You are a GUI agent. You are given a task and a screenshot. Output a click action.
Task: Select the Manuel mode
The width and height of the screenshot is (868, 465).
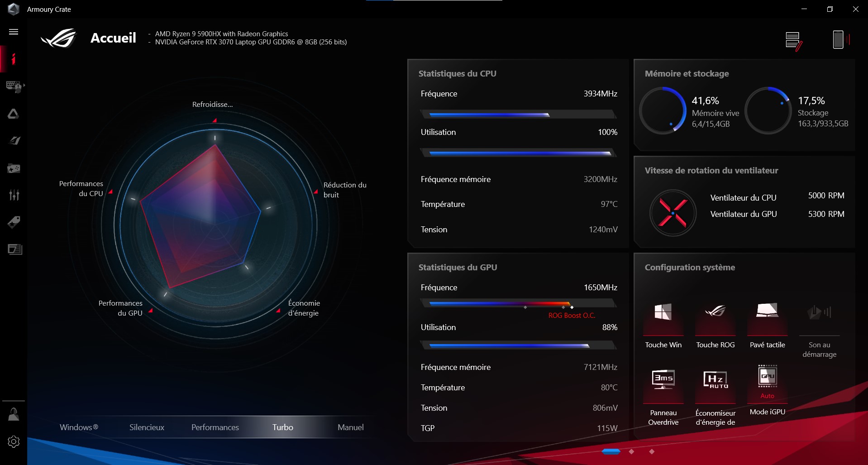tap(351, 427)
